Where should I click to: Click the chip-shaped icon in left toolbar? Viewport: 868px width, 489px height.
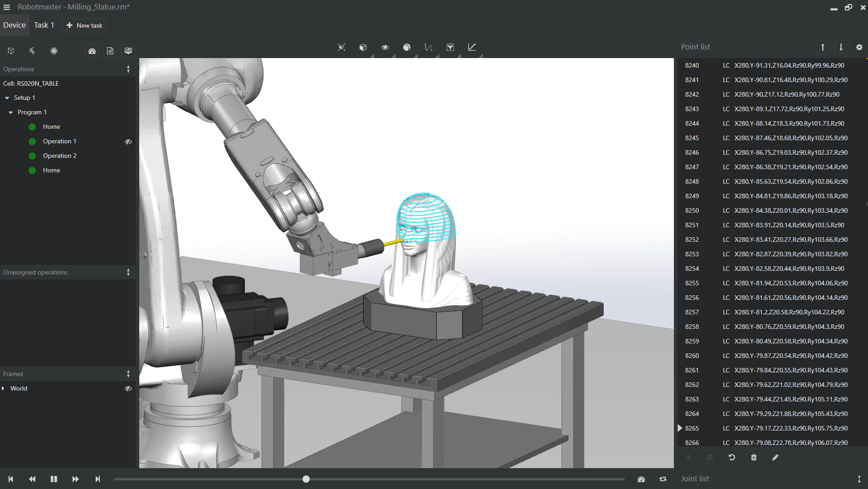tap(54, 51)
